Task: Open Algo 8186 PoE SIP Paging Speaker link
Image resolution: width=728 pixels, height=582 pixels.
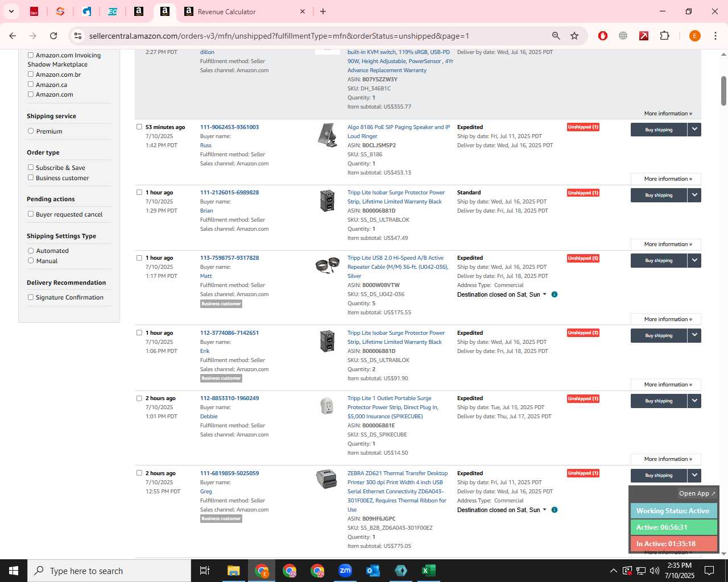Action: point(399,131)
